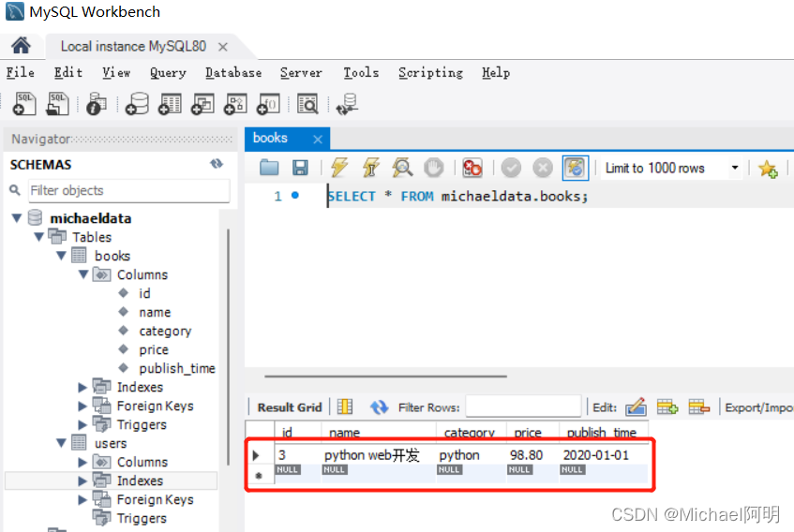Search table data toolbar icon
This screenshot has height=532, width=794.
coord(307,104)
